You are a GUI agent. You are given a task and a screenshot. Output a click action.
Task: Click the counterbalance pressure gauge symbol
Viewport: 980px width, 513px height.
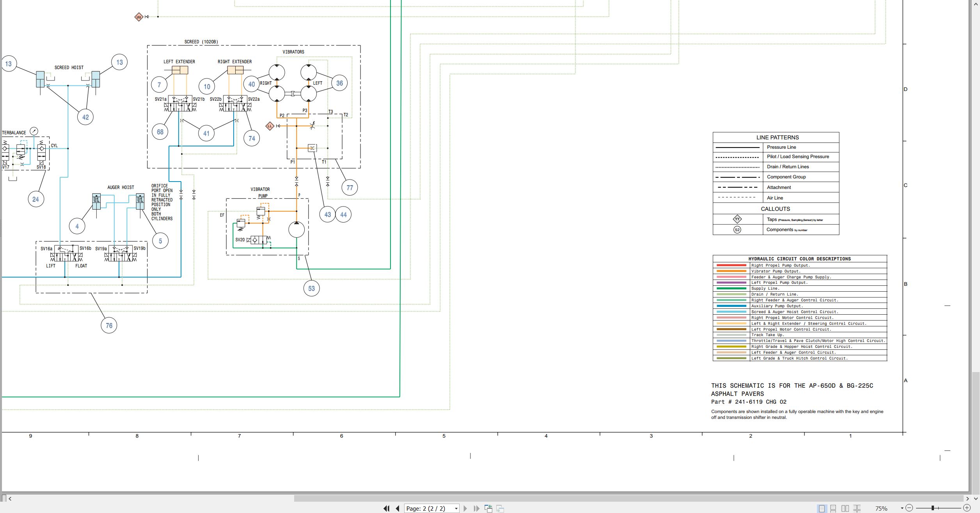click(34, 131)
